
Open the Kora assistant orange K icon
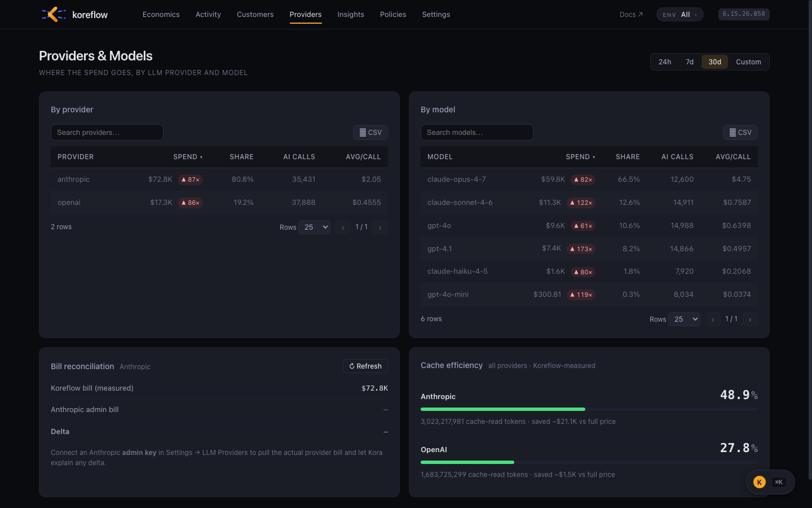pos(760,482)
